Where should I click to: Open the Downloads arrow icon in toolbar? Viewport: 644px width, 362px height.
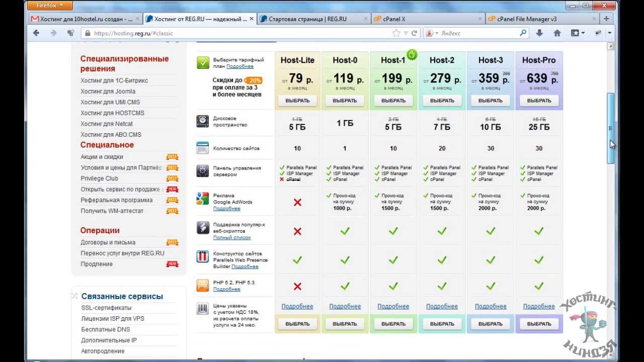[x=539, y=33]
